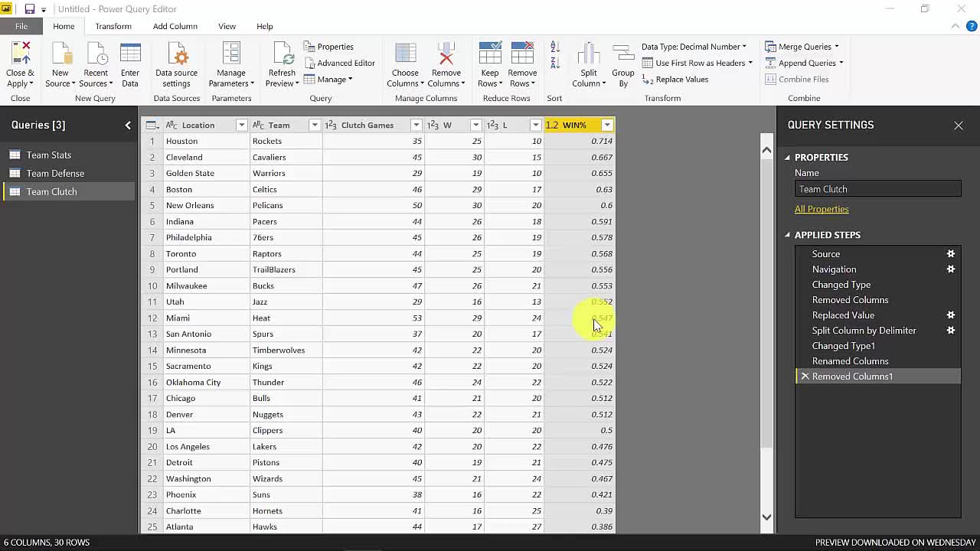Viewport: 980px width, 551px height.
Task: Open the All Properties link
Action: pos(822,209)
